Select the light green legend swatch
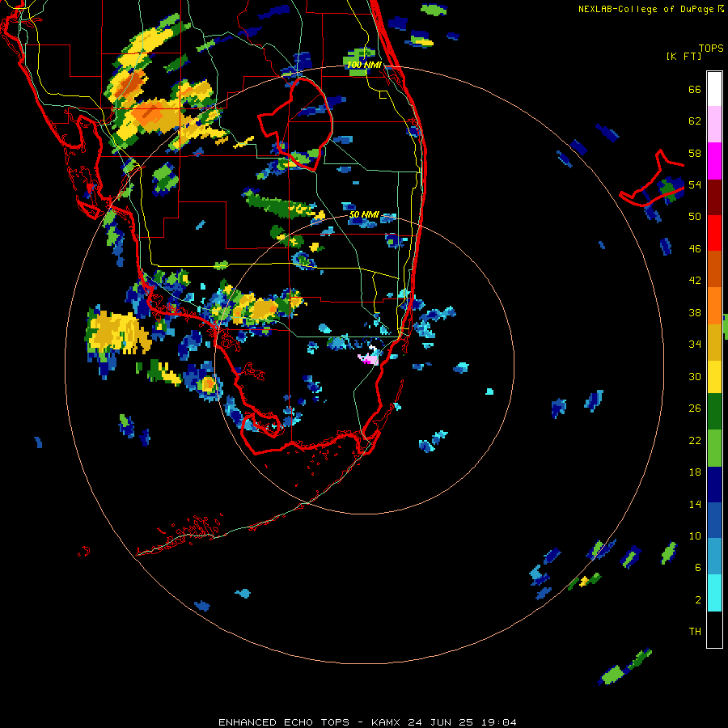This screenshot has width=728, height=728. pos(714,448)
